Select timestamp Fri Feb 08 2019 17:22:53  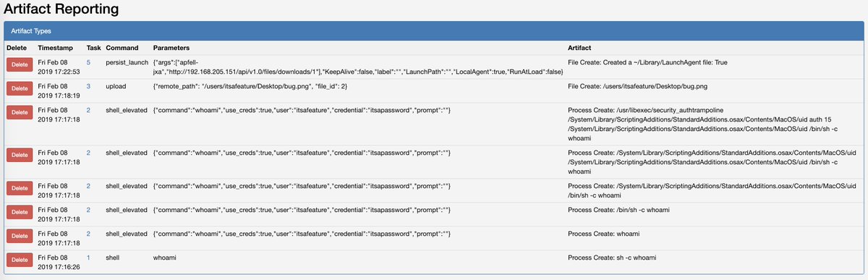(x=58, y=67)
